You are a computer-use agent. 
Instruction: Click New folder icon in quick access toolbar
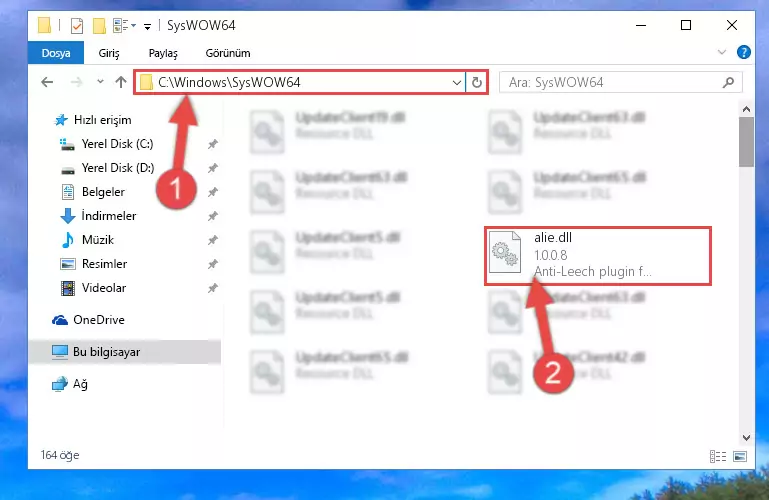click(99, 25)
